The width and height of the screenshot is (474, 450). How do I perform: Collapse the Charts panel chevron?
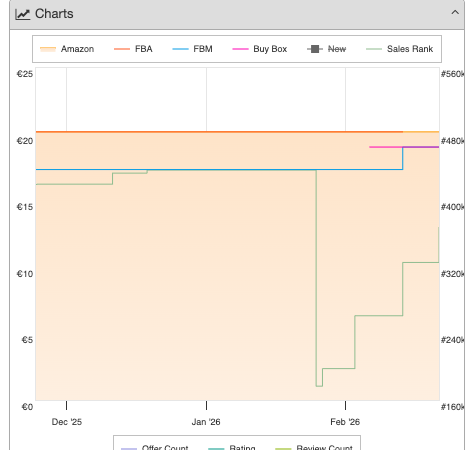[455, 13]
